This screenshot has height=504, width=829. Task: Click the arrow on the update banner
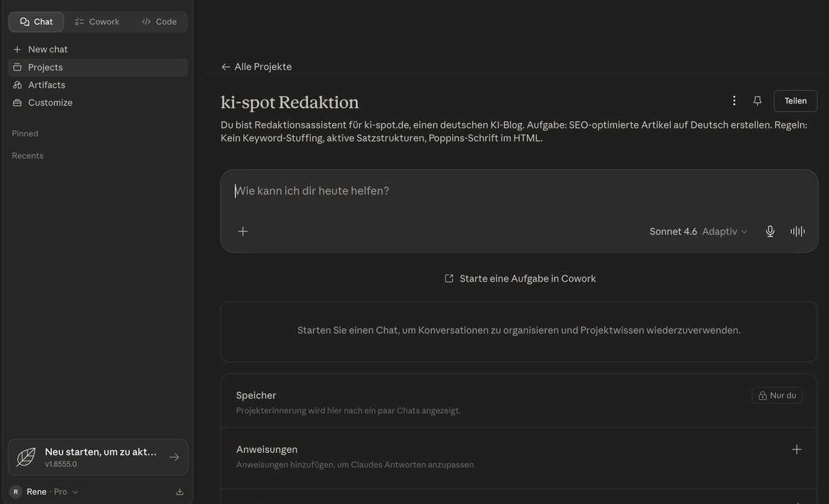tap(174, 457)
